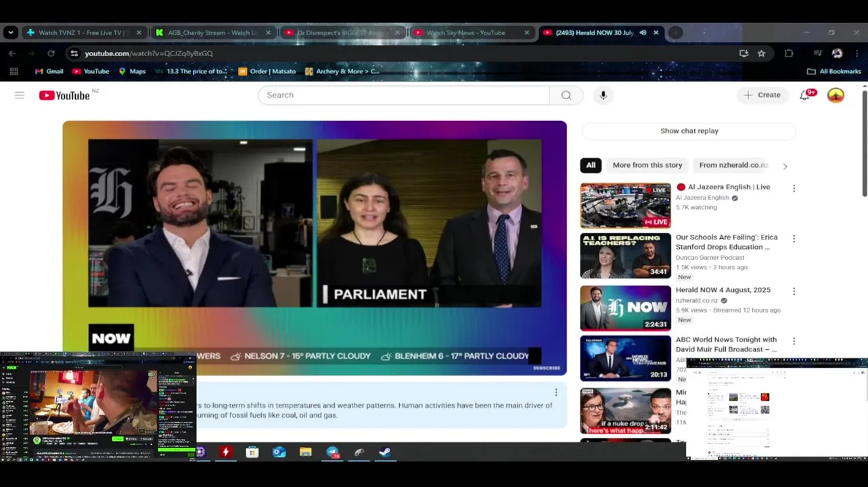The height and width of the screenshot is (487, 868).
Task: Close the Herald NOW 30 July tab
Action: [656, 32]
